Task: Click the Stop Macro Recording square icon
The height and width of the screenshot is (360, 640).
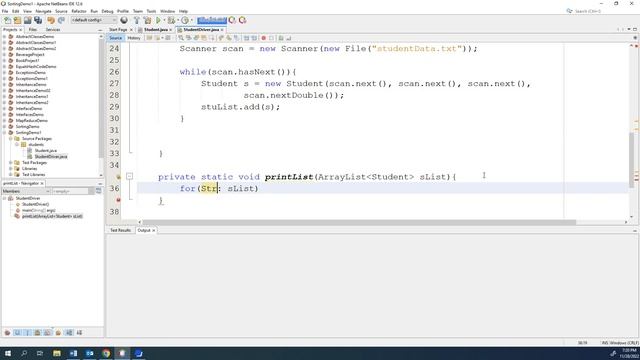Action: [x=271, y=38]
